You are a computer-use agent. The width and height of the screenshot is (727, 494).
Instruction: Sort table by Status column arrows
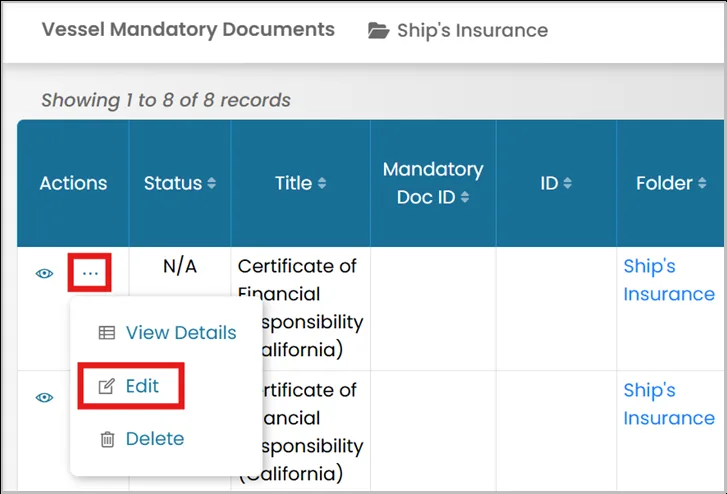coord(211,183)
